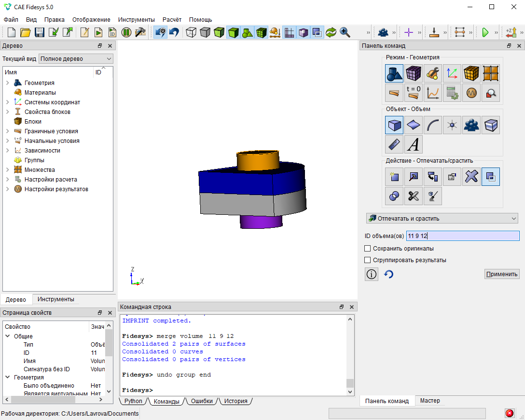The image size is (525, 420).
Task: Switch to the Ошибки tab
Action: (202, 401)
